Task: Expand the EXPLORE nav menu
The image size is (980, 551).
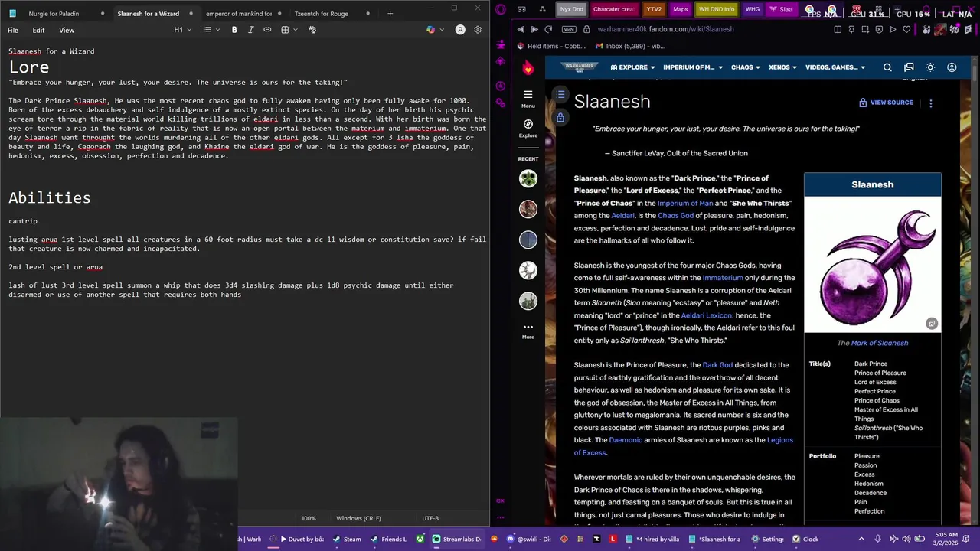Action: click(x=632, y=67)
